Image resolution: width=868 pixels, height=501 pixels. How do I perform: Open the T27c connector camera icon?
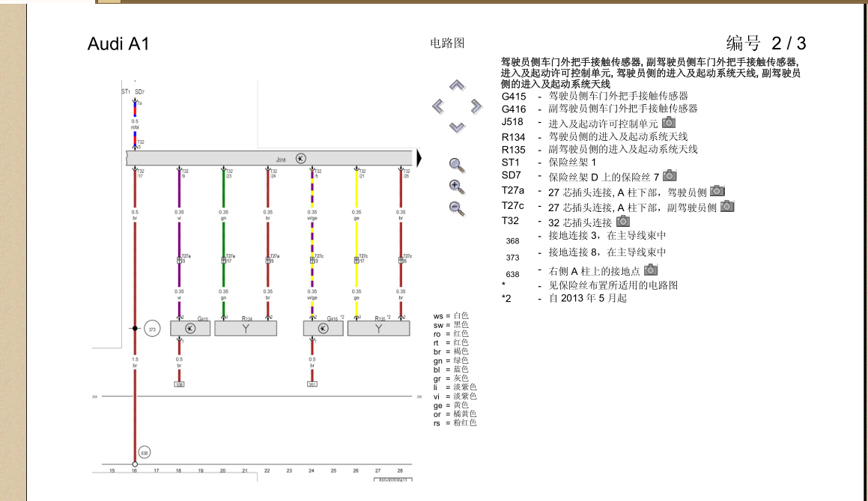coord(727,207)
